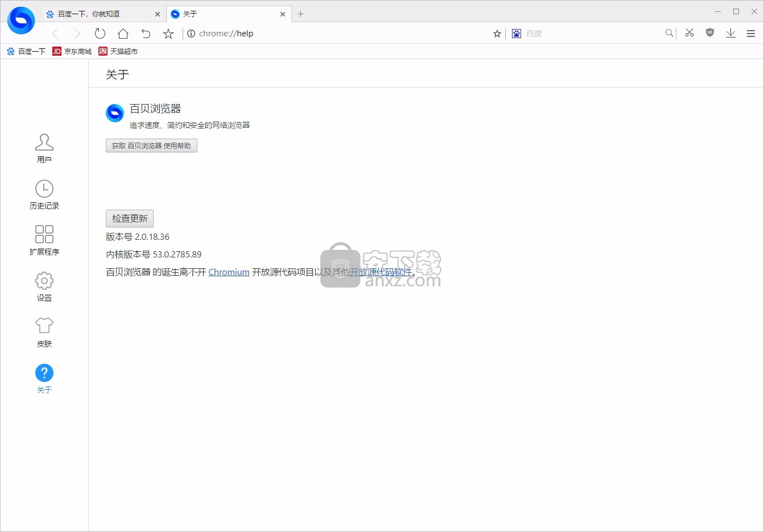
Task: Open favorites with the toolbar star icon
Action: pyautogui.click(x=168, y=34)
